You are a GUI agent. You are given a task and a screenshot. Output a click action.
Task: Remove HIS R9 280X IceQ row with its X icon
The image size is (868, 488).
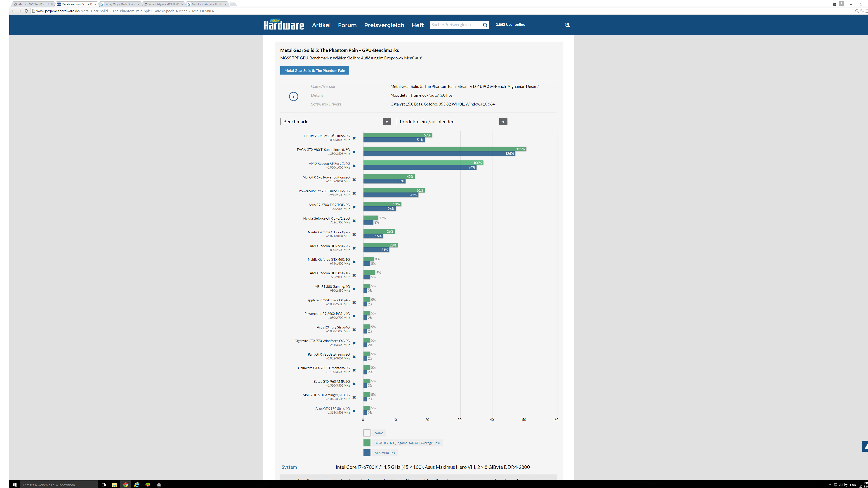[354, 138]
